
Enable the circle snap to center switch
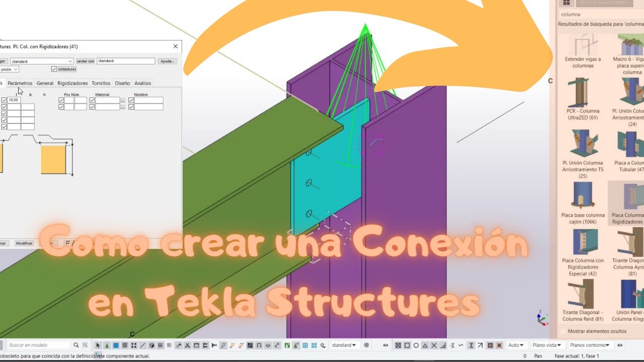(x=416, y=345)
